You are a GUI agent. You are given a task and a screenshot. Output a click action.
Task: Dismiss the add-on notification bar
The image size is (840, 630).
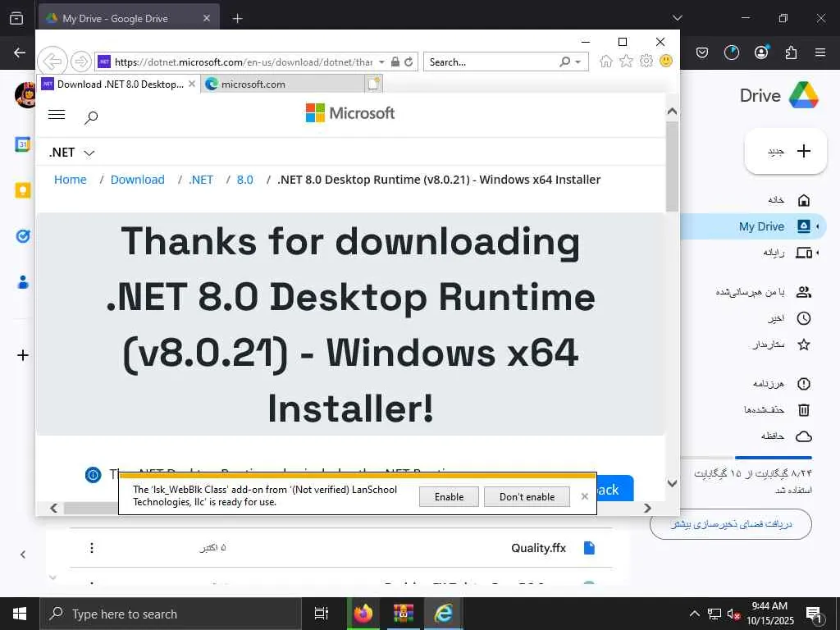[584, 496]
